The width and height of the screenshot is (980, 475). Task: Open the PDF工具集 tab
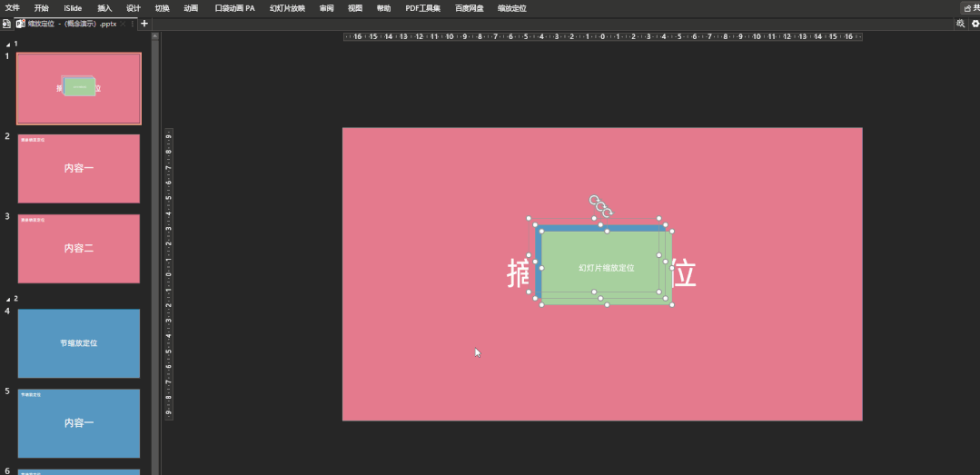click(x=423, y=8)
